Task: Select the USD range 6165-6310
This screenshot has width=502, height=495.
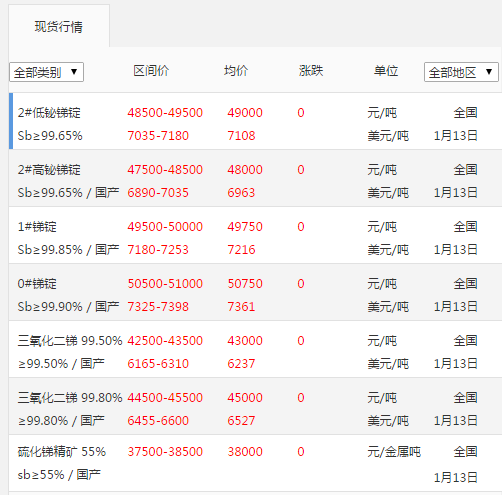Action: coord(158,364)
